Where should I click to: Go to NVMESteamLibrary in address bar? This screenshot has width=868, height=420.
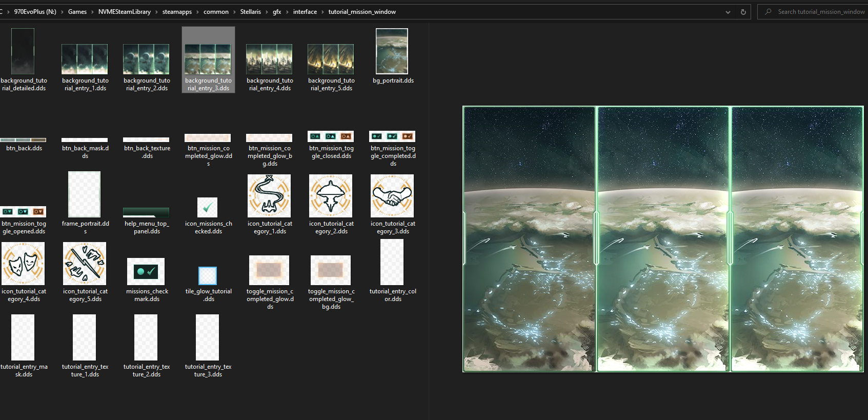pos(125,12)
